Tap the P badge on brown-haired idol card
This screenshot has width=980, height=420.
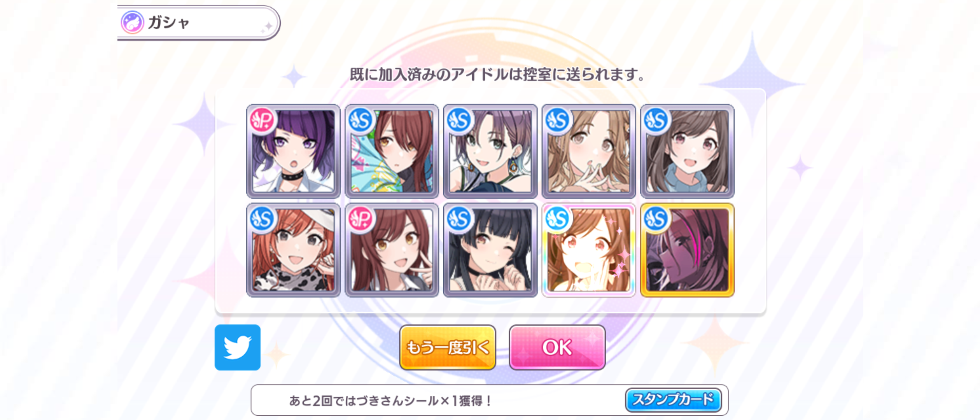[360, 219]
